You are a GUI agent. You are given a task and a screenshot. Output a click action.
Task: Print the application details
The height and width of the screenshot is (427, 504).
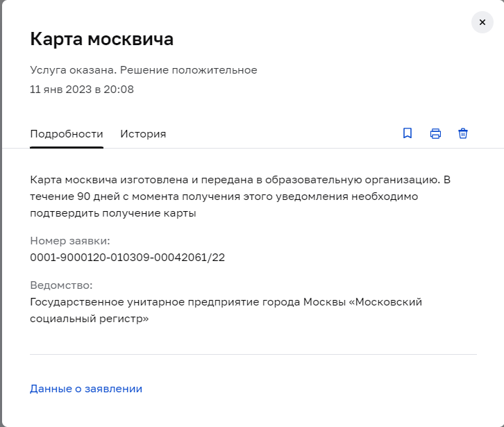point(435,133)
